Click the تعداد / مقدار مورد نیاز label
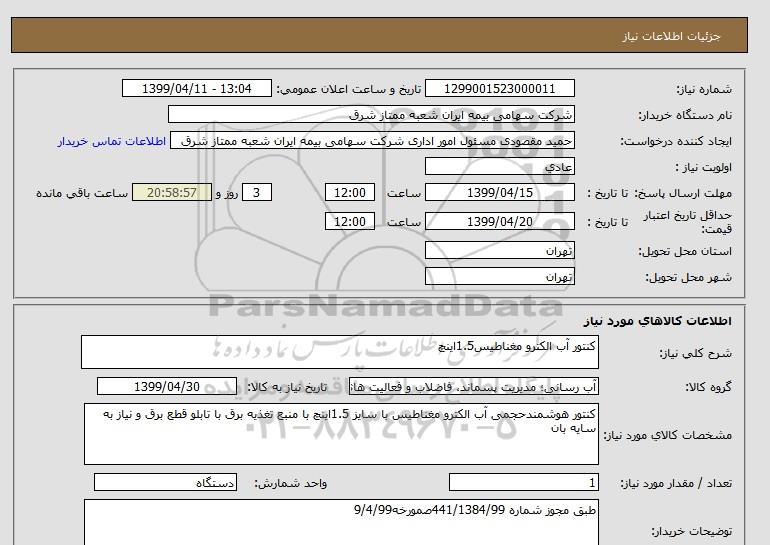This screenshot has height=545, width=770. (676, 484)
